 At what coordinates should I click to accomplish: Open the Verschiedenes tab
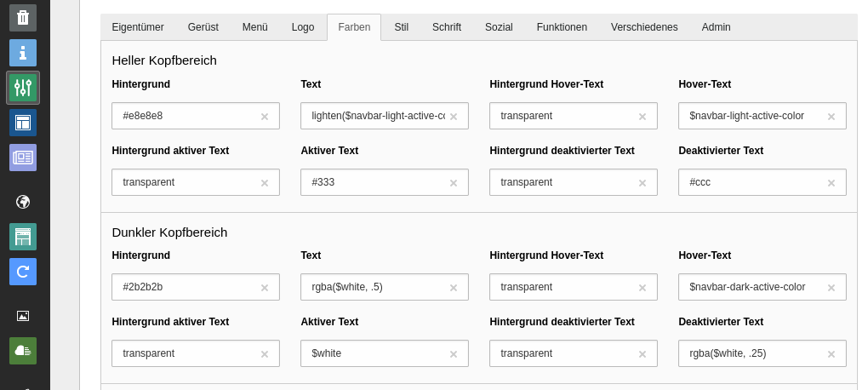(644, 27)
